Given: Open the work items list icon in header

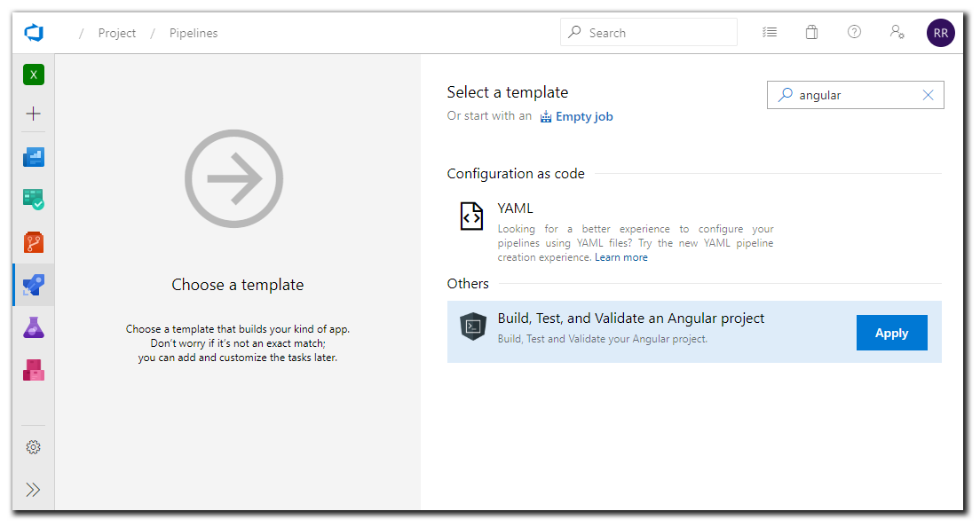Looking at the screenshot, I should [770, 32].
